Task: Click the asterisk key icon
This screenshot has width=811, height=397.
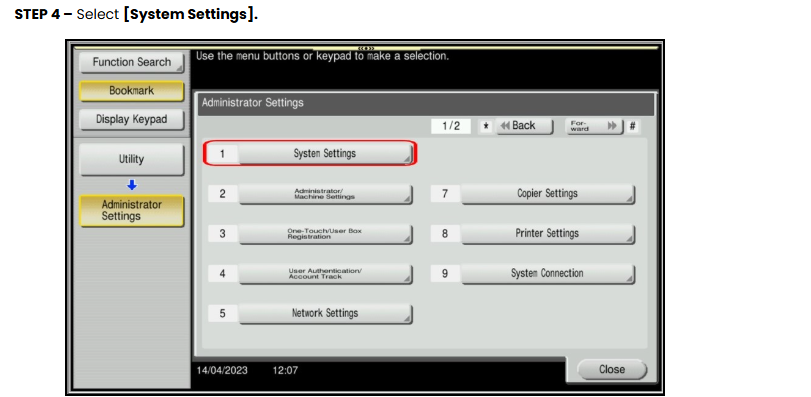Action: click(x=486, y=126)
